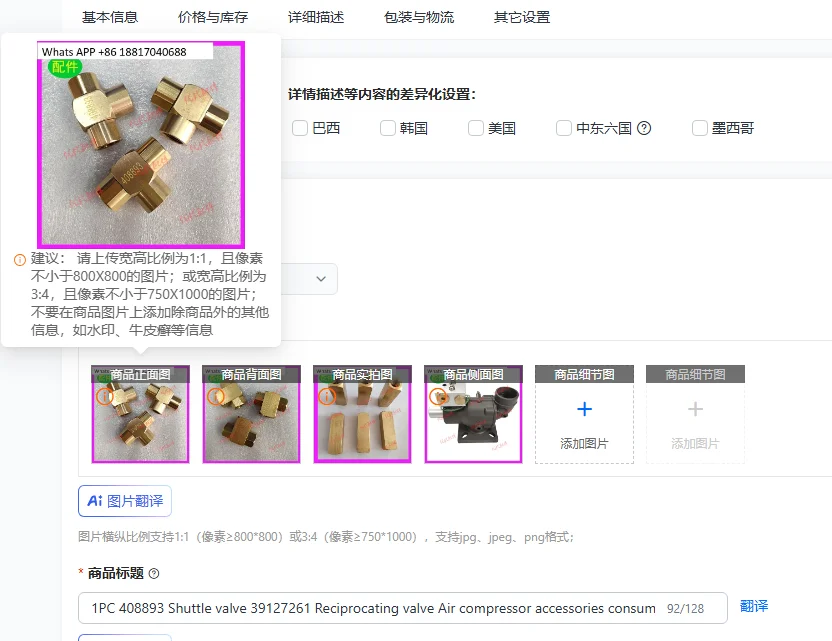Viewport: 832px width, 641px height.
Task: Go to 详细描述 tab
Action: (316, 18)
